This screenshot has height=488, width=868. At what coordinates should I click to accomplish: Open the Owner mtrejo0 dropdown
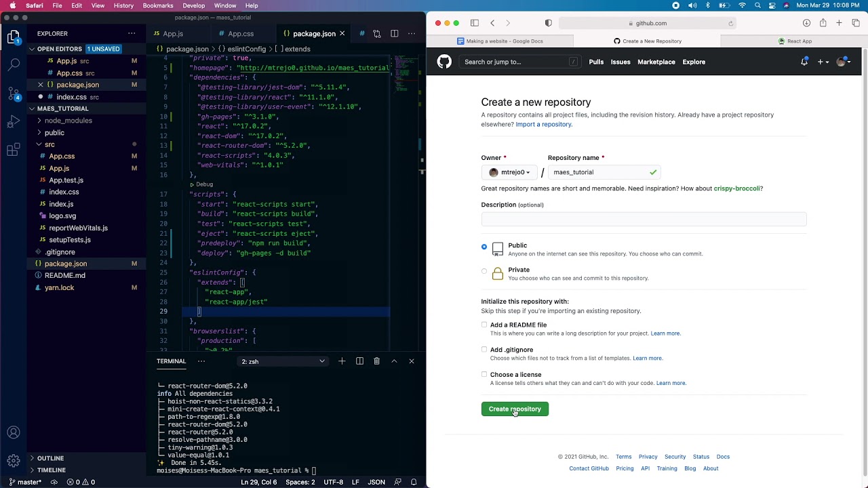509,172
